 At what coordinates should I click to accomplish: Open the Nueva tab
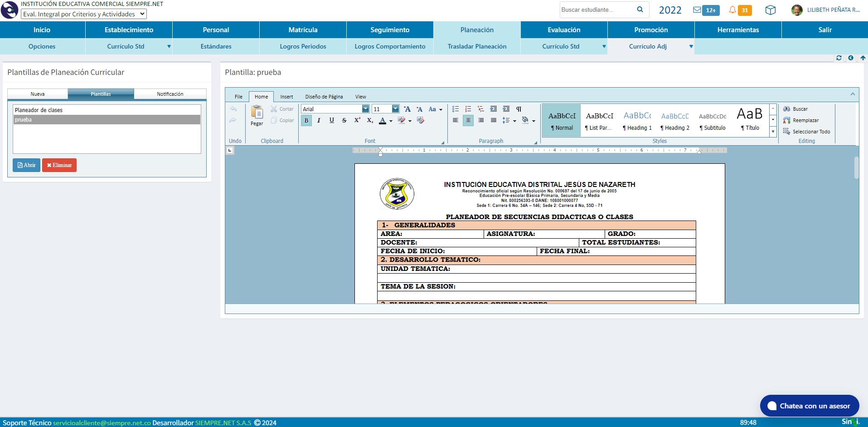click(38, 94)
